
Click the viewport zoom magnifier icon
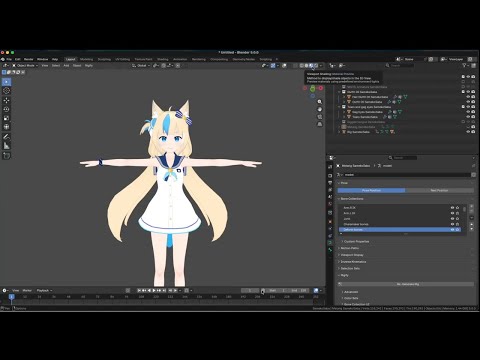click(320, 102)
